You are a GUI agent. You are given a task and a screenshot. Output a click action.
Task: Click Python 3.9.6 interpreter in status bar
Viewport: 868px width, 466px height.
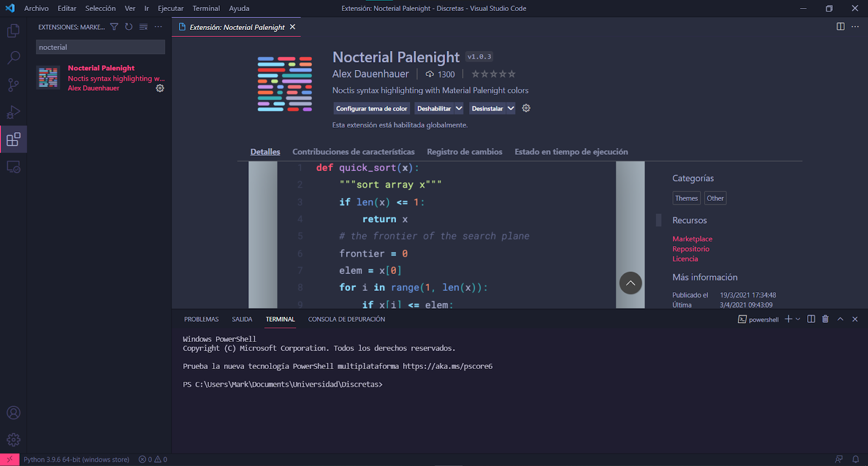click(76, 459)
